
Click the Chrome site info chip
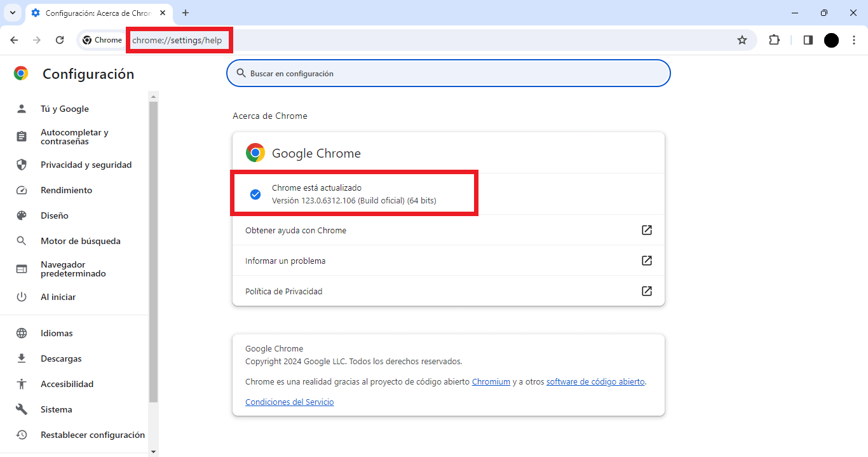point(102,40)
